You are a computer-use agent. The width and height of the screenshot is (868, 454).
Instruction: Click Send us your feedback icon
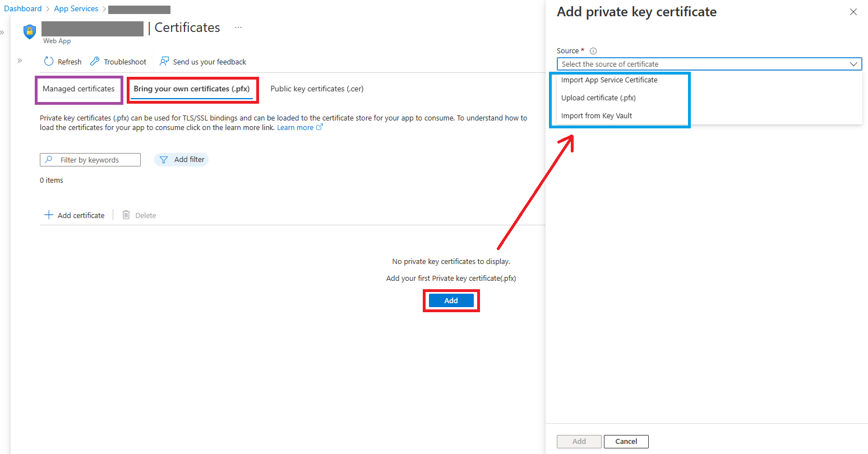[164, 62]
